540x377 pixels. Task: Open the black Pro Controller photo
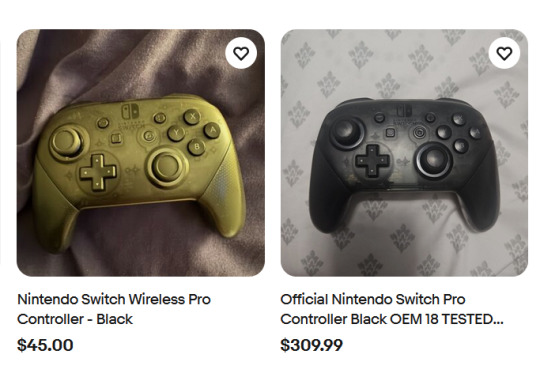(404, 153)
